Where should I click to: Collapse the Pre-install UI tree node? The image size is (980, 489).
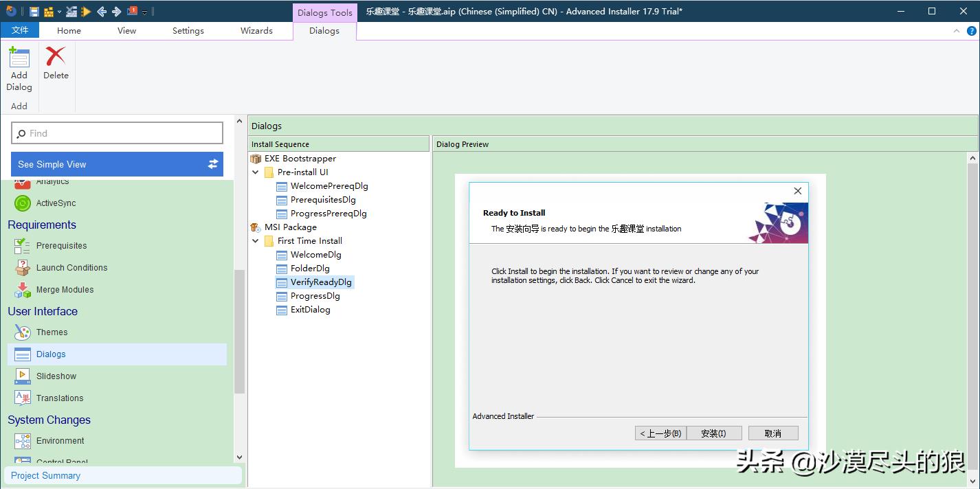256,172
